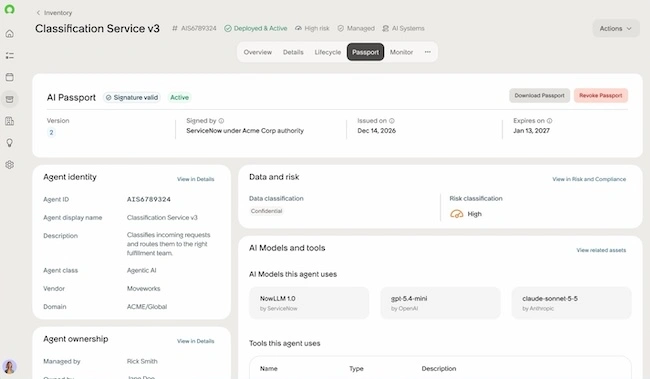Click the Agentic AI agent class value
This screenshot has height=379, width=650.
click(141, 270)
